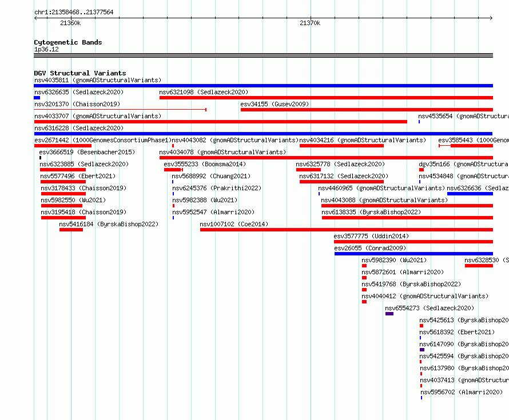Image resolution: width=509 pixels, height=420 pixels.
Task: Select nsv4034216 gnomADStructuralVariants label
Action: [x=363, y=140]
